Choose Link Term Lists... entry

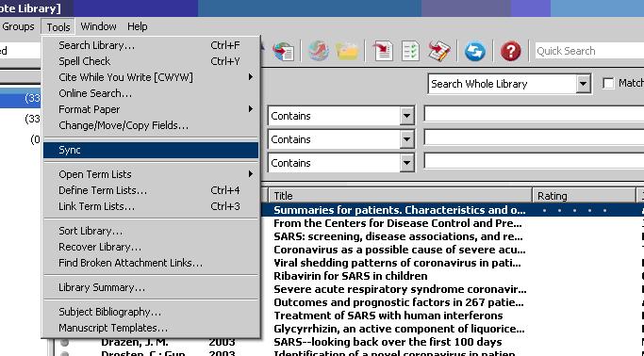click(151, 206)
